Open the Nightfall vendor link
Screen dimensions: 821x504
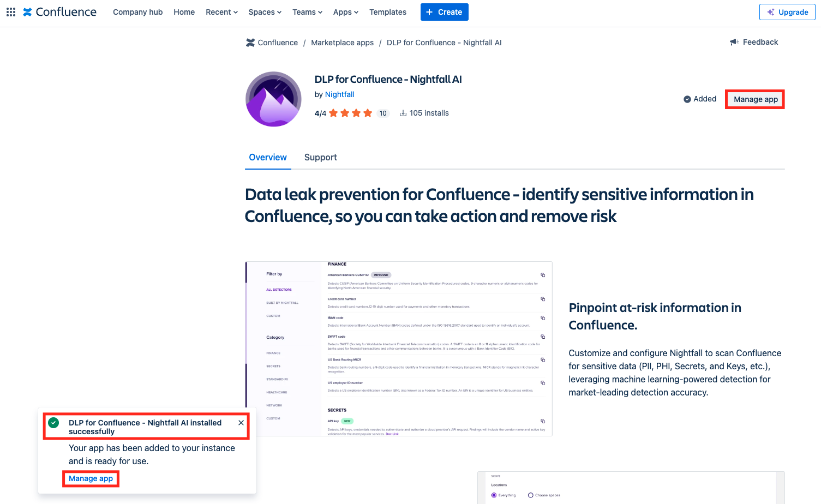[339, 94]
